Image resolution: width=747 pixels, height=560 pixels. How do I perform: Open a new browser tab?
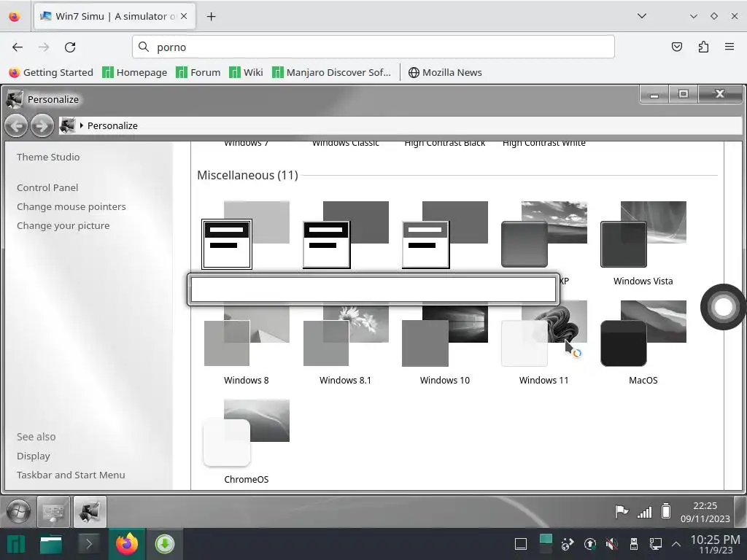[x=211, y=17]
